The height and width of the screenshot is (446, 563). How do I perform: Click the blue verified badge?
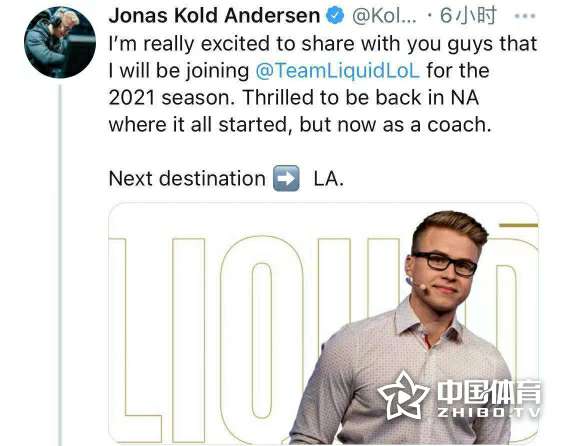[x=335, y=16]
